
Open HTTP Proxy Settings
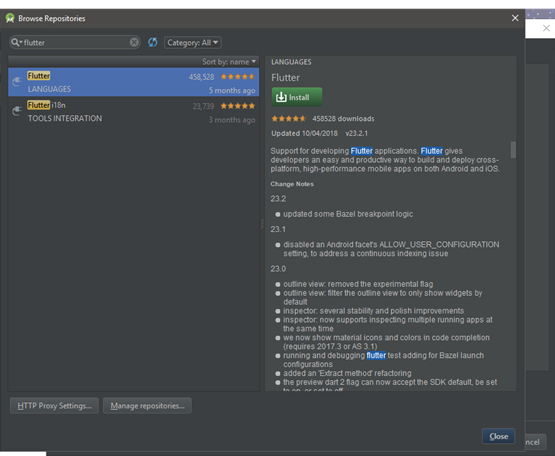(54, 406)
